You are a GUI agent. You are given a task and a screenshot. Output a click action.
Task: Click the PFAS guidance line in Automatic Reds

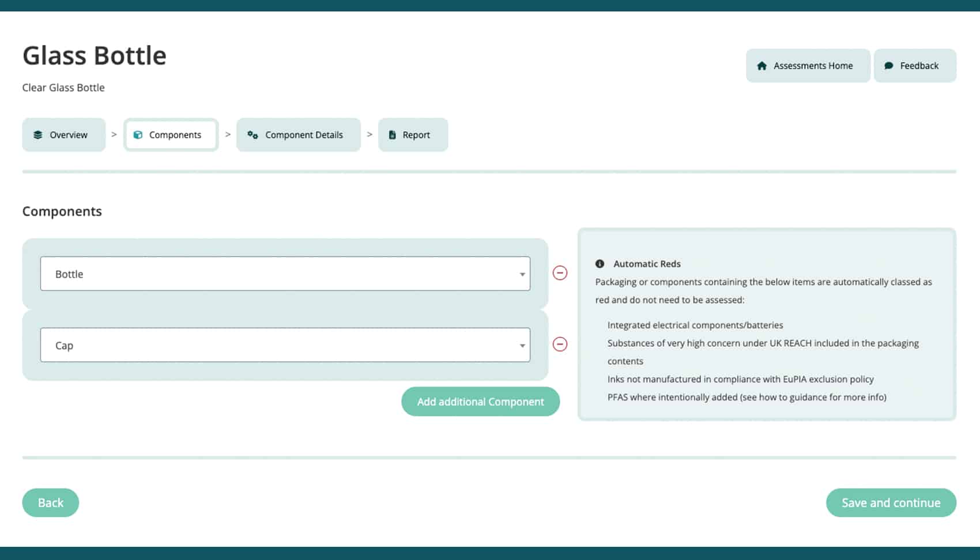point(747,397)
